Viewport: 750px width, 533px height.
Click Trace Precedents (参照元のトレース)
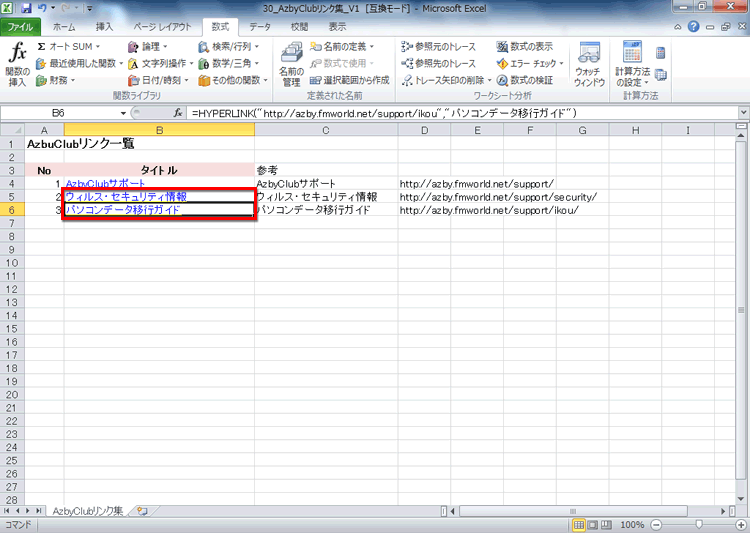pos(439,47)
